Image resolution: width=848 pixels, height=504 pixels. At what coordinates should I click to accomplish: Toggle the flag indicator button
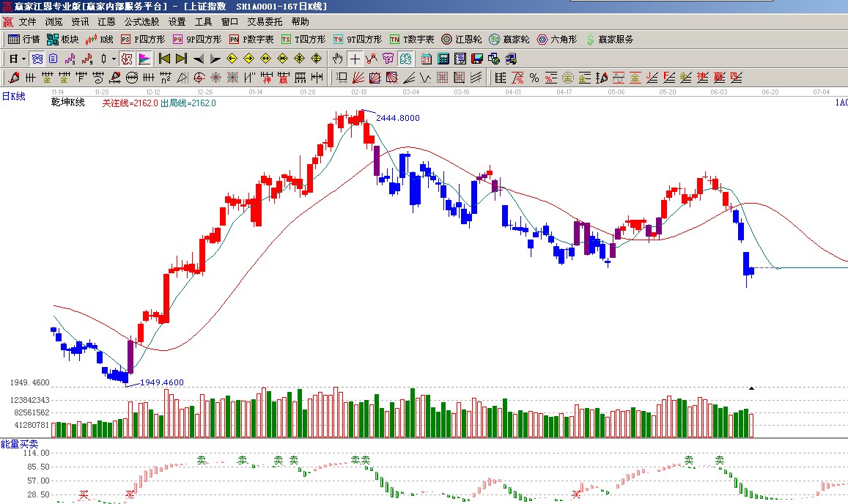[144, 59]
